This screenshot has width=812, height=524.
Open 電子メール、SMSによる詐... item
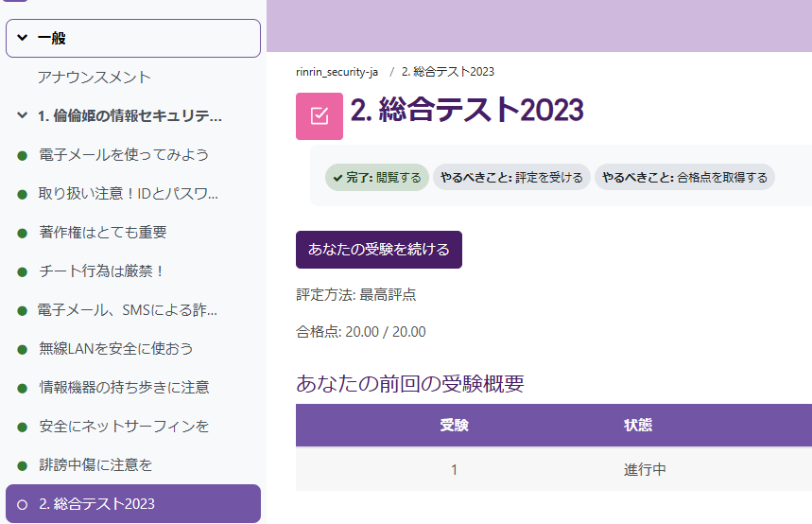point(128,310)
